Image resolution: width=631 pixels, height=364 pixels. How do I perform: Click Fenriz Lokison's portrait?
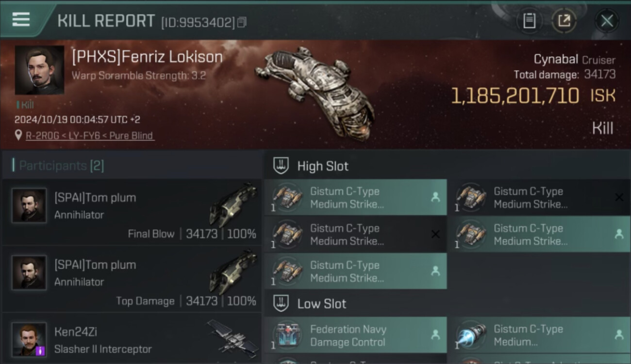point(39,70)
